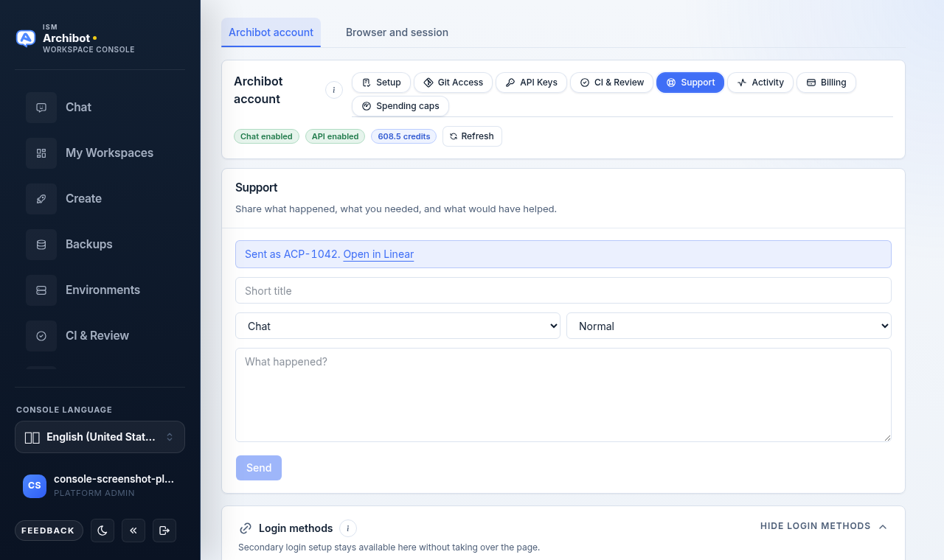Open the Chat category dropdown
The image size is (944, 560).
(398, 326)
